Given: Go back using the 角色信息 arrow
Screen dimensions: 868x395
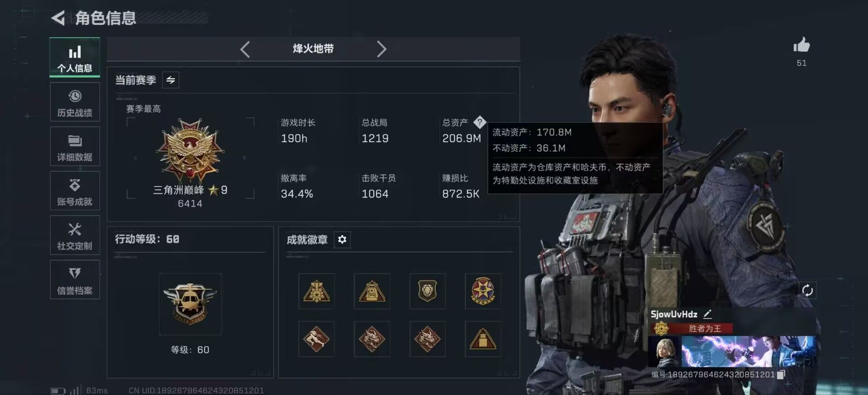Looking at the screenshot, I should [58, 18].
